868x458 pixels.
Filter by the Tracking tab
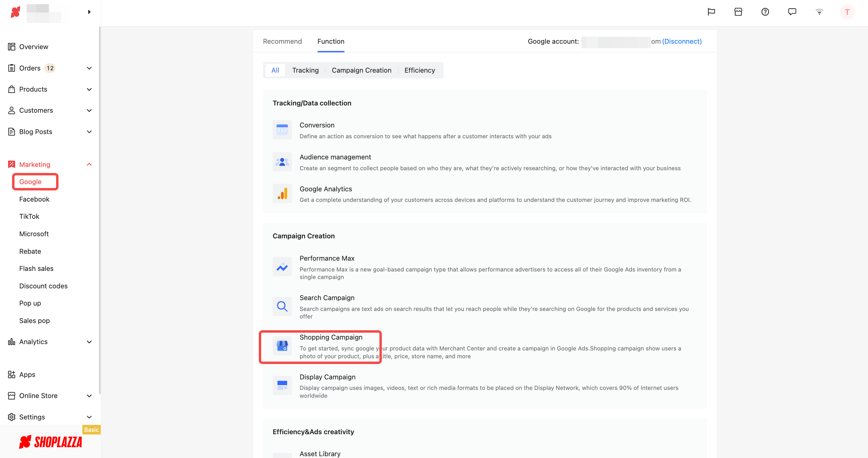[305, 70]
